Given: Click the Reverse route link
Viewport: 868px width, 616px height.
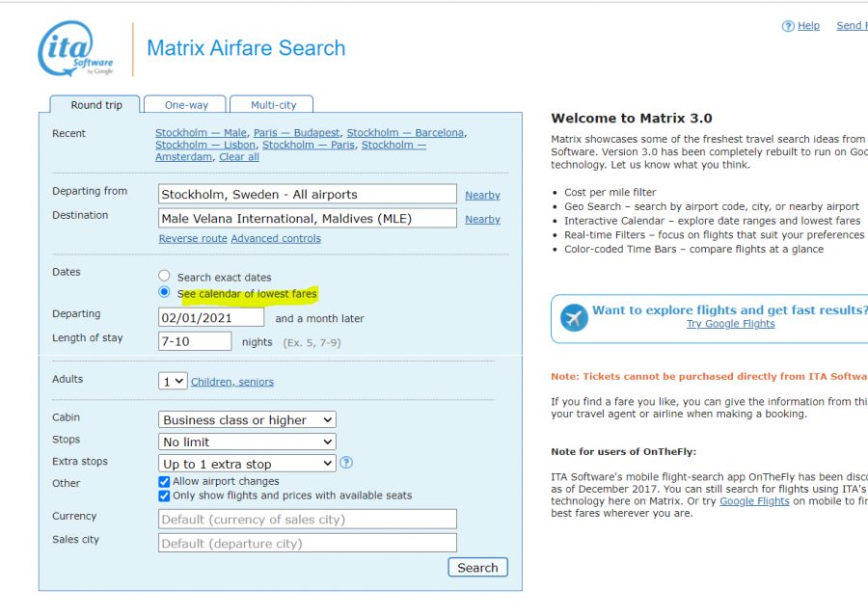Looking at the screenshot, I should tap(193, 239).
